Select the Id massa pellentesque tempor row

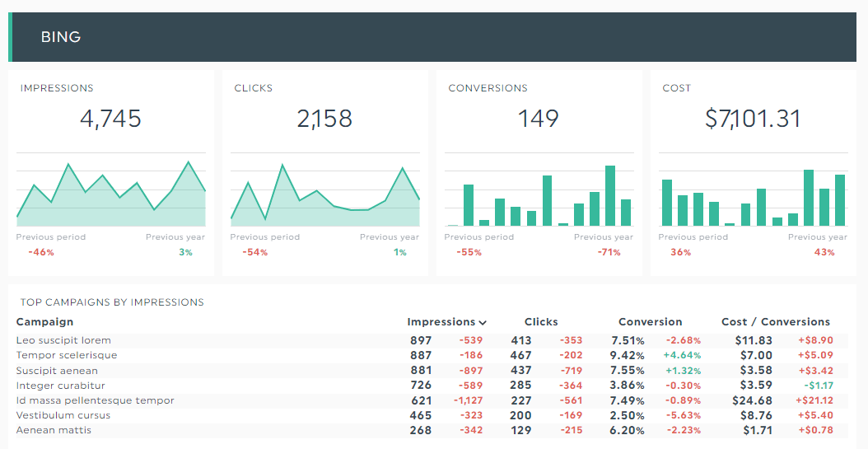click(x=432, y=400)
